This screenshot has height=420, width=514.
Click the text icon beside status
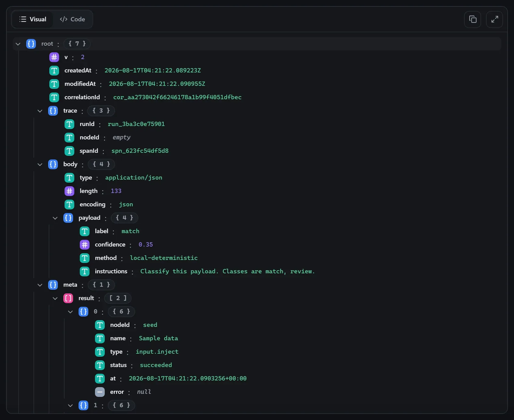click(x=100, y=365)
